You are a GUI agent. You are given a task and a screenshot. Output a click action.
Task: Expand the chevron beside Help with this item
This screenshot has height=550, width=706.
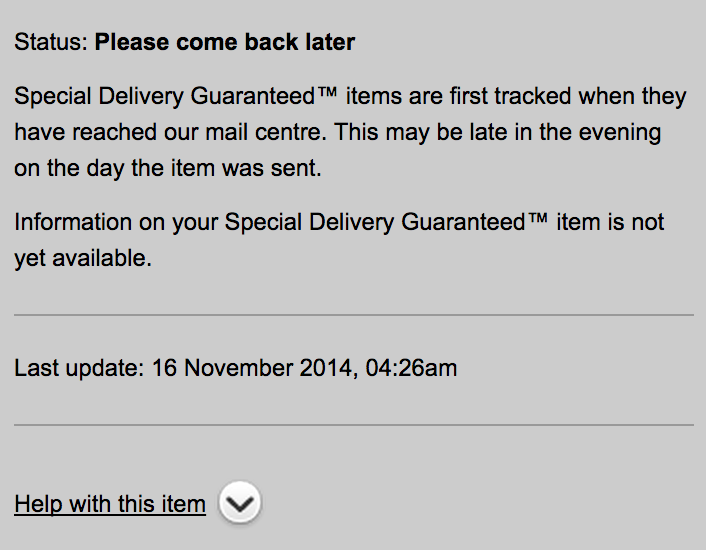click(240, 503)
